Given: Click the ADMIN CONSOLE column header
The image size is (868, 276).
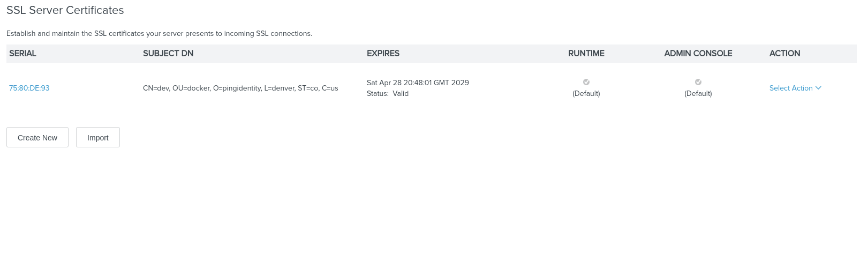Looking at the screenshot, I should pos(698,54).
